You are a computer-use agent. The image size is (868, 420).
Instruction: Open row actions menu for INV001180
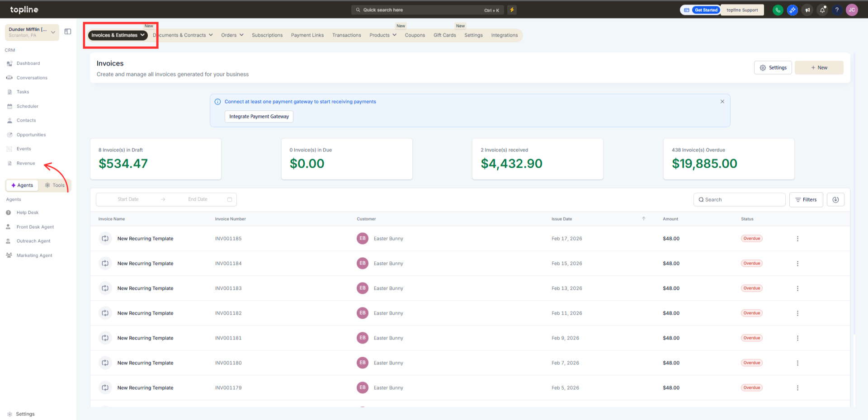coord(797,363)
